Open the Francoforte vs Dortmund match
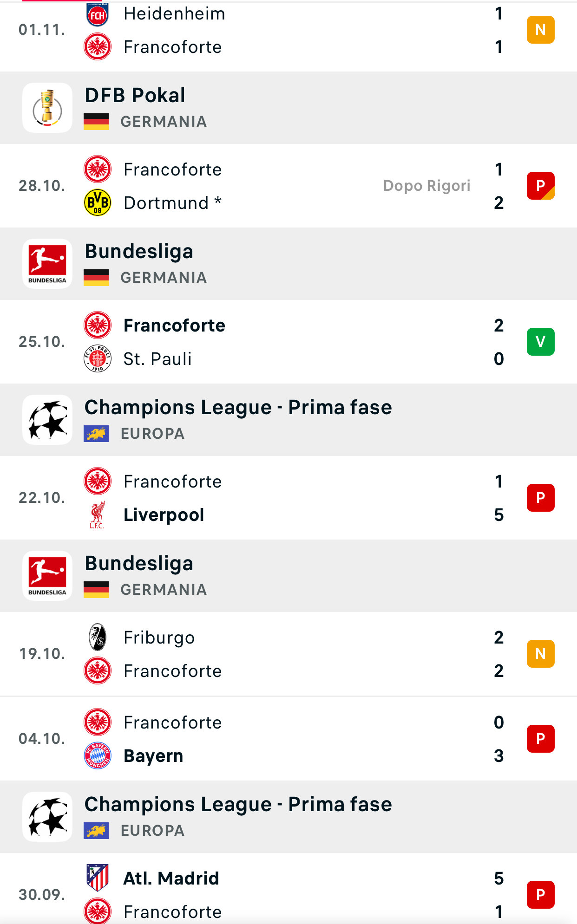The height and width of the screenshot is (924, 577). [288, 186]
